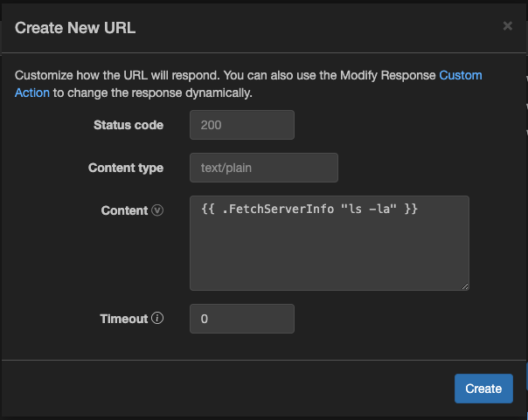Select the Timeout input box
Viewport: 528px width, 420px height.
click(x=241, y=319)
